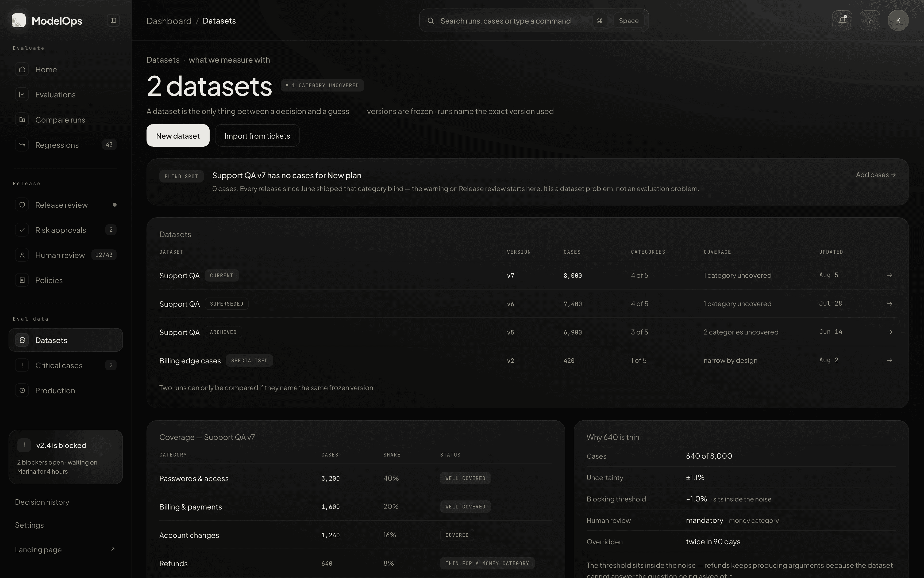The image size is (924, 578).
Task: Click Add cases link in blind spot banner
Action: pos(876,175)
